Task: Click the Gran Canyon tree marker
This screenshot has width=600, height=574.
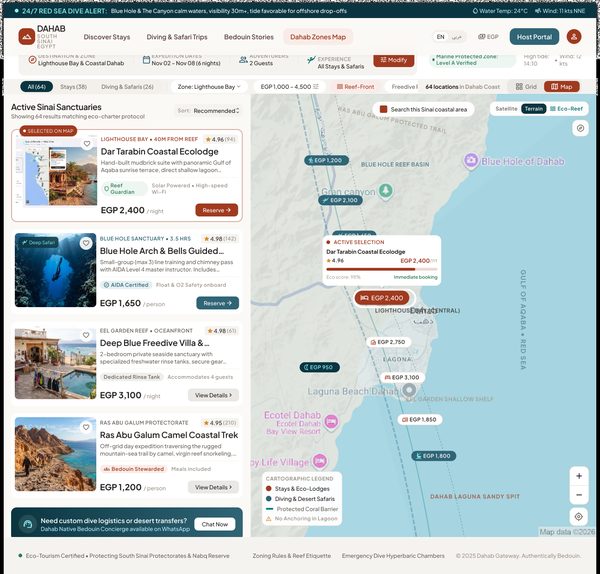Action: pyautogui.click(x=386, y=191)
